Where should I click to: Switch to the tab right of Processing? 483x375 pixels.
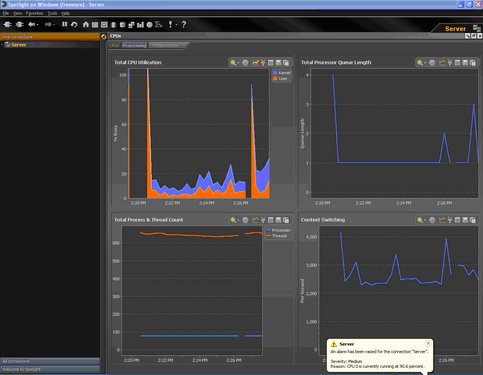[165, 45]
